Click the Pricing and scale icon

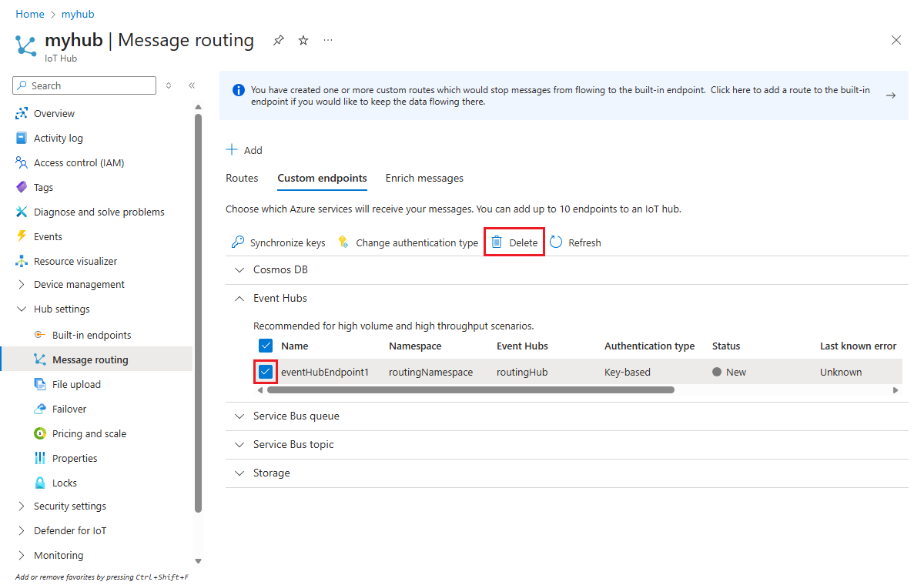pos(40,433)
